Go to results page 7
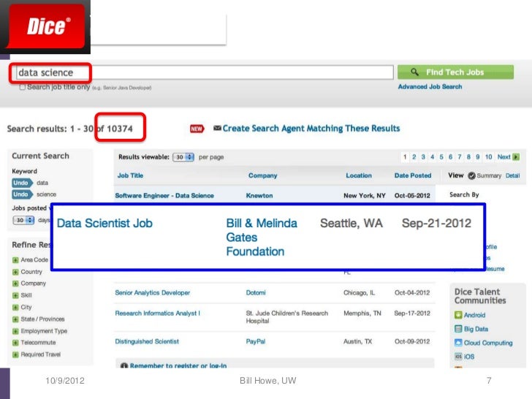532x399 pixels. pyautogui.click(x=460, y=156)
